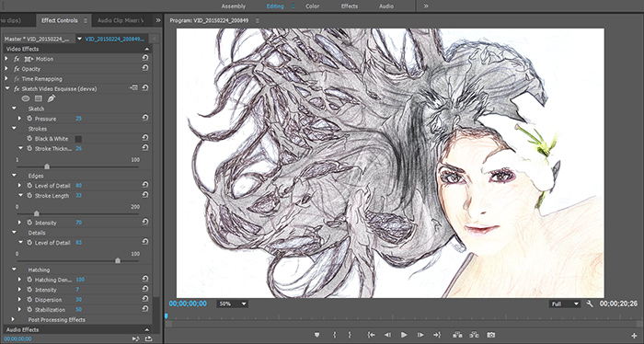Screen dimensions: 644x344
Task: Open the 50% zoom level dropdown
Action: 233,304
